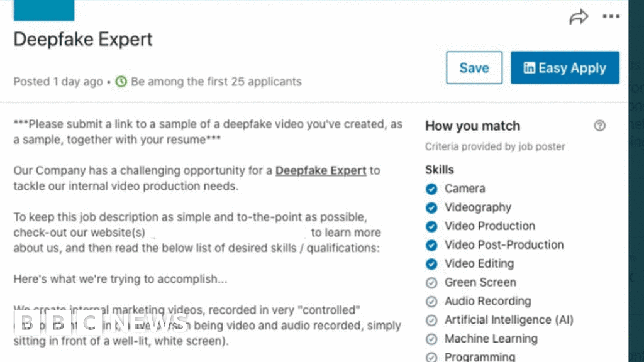Open the underlined Deepfake Expert link
The image size is (644, 362).
(x=321, y=170)
